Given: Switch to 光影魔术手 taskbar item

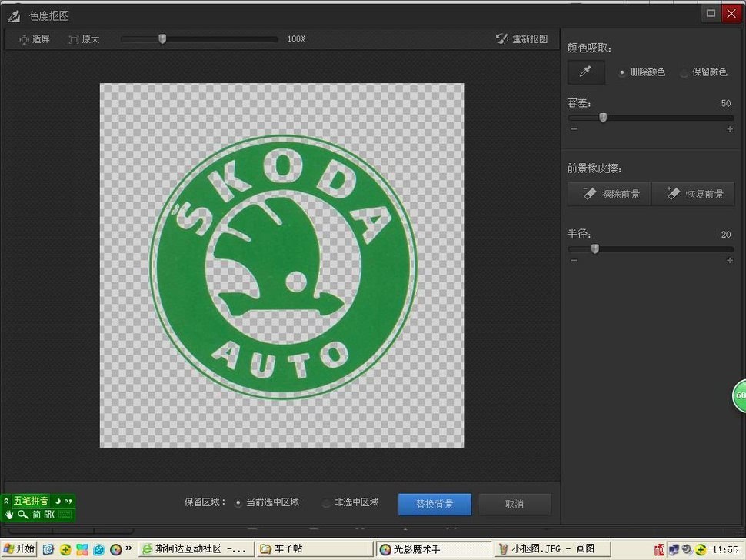Looking at the screenshot, I should (434, 548).
